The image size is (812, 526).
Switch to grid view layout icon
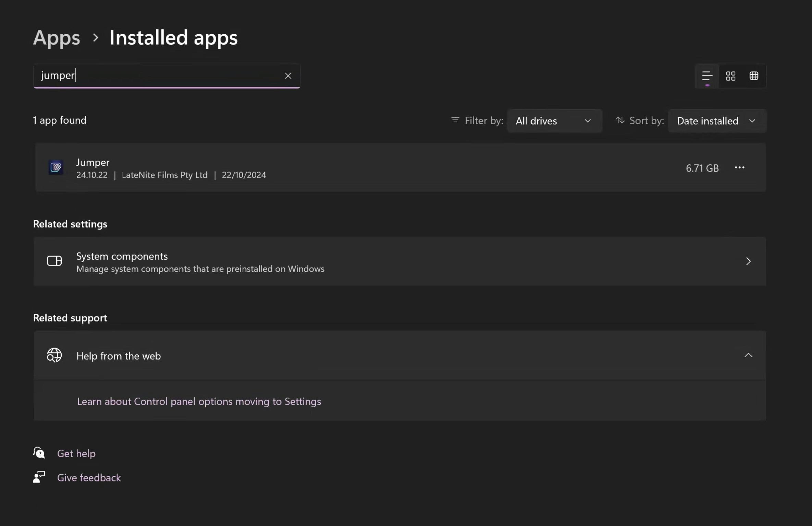730,76
